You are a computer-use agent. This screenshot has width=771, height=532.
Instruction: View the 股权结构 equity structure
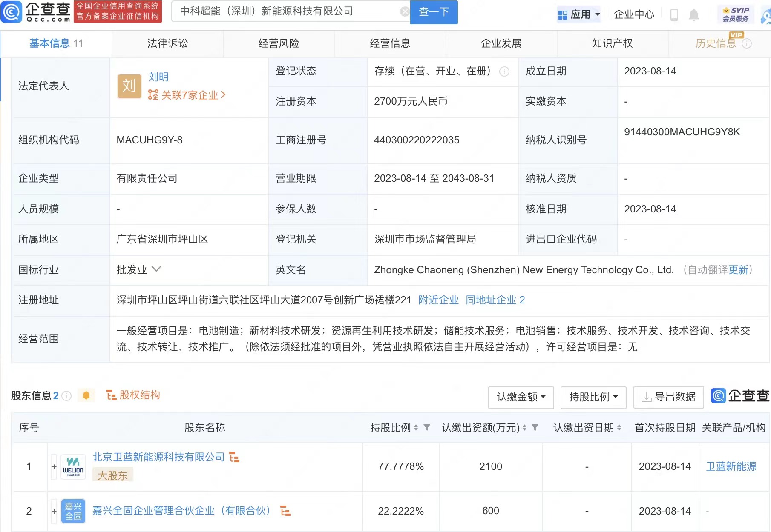coord(133,395)
